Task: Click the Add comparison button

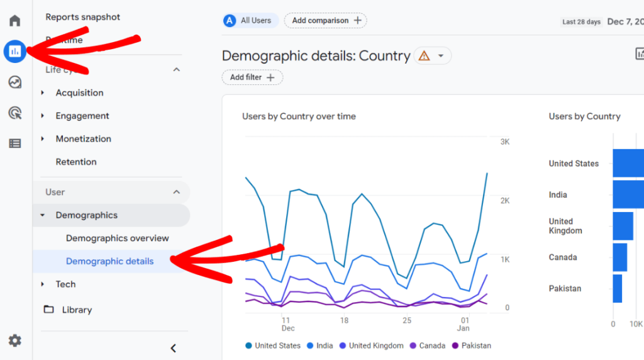Action: click(325, 20)
